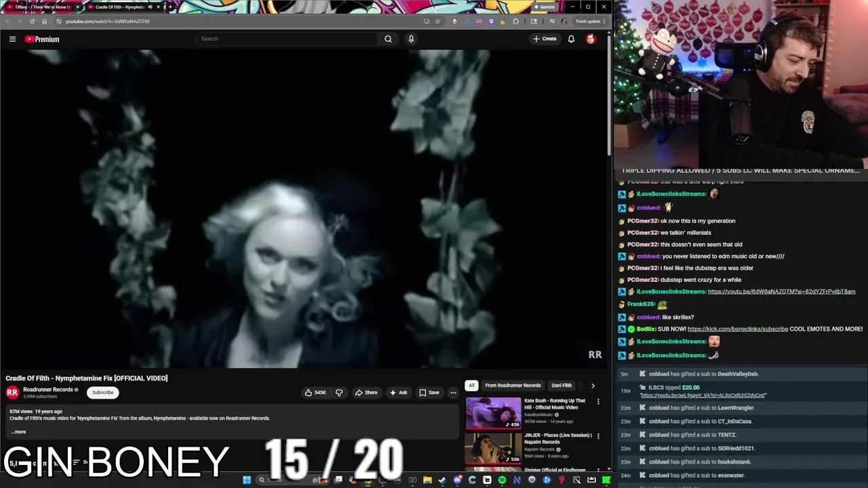Viewport: 868px width, 488px height.
Task: Click the BotRix username in chat
Action: pos(646,329)
